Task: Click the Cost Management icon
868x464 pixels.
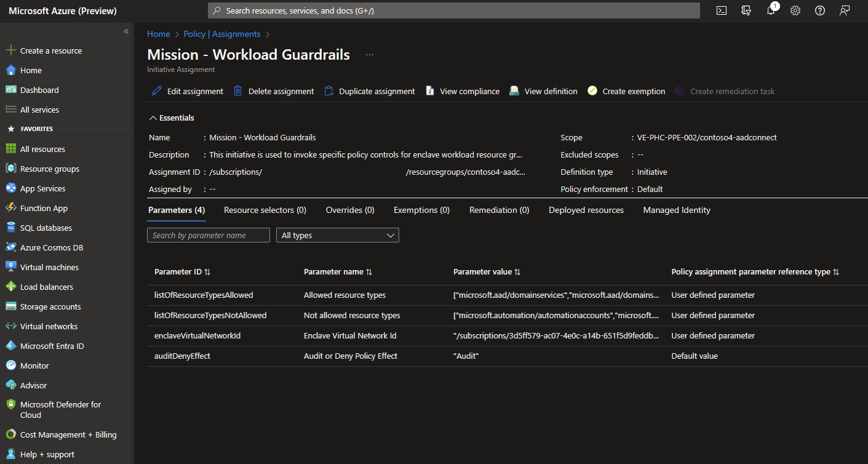Action: (10, 434)
